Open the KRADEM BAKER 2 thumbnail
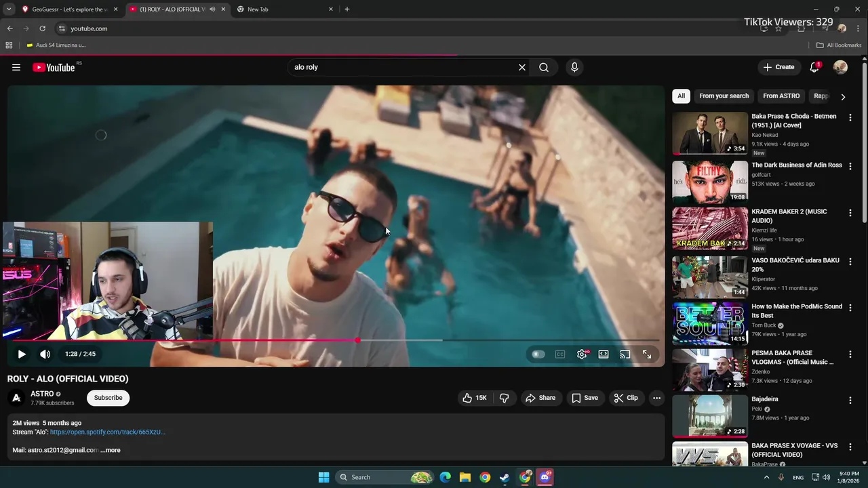868x488 pixels. click(x=710, y=228)
